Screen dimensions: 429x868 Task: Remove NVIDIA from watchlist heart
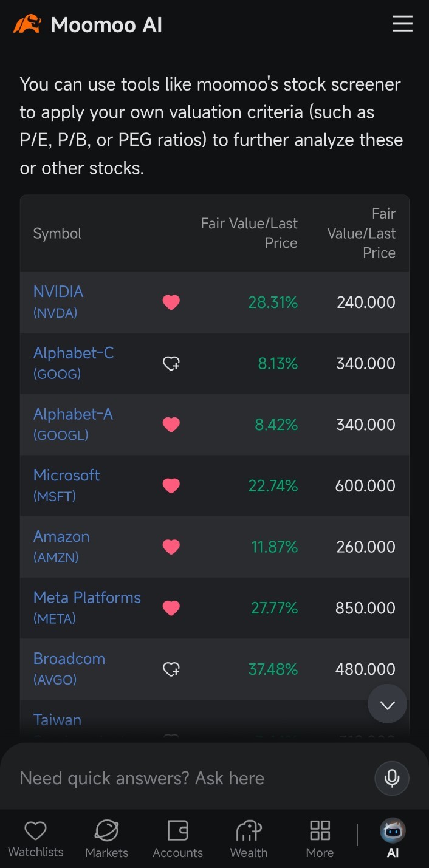point(171,302)
